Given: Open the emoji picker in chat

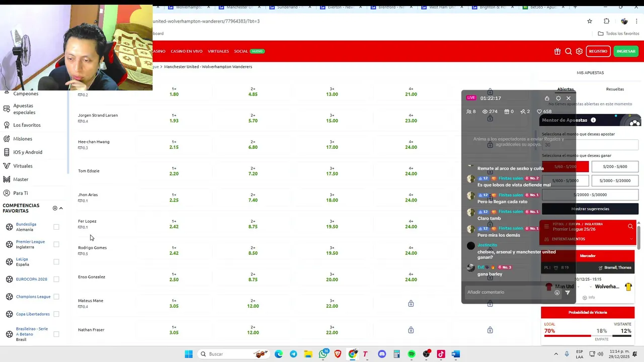Looking at the screenshot, I should tap(557, 293).
